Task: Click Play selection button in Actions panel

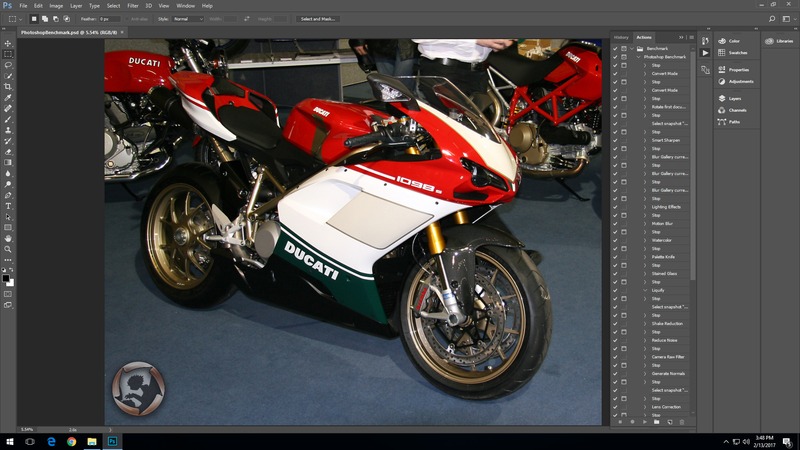Action: 643,422
